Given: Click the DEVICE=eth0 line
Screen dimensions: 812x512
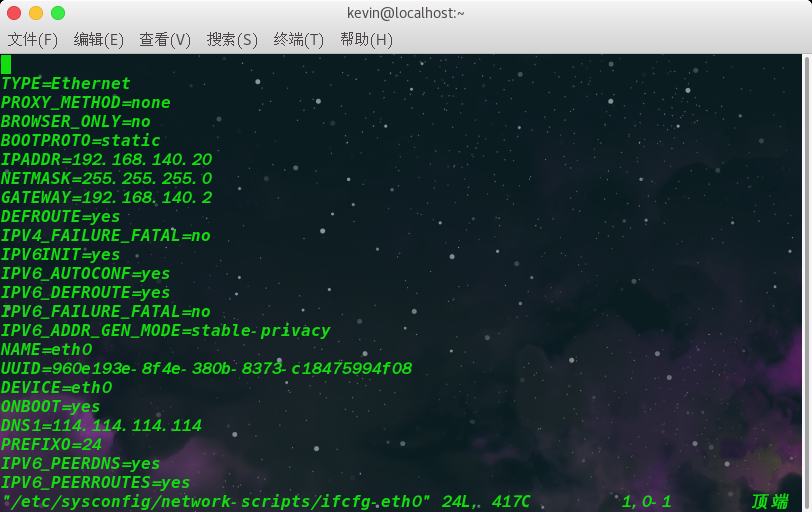Looking at the screenshot, I should 56,387.
